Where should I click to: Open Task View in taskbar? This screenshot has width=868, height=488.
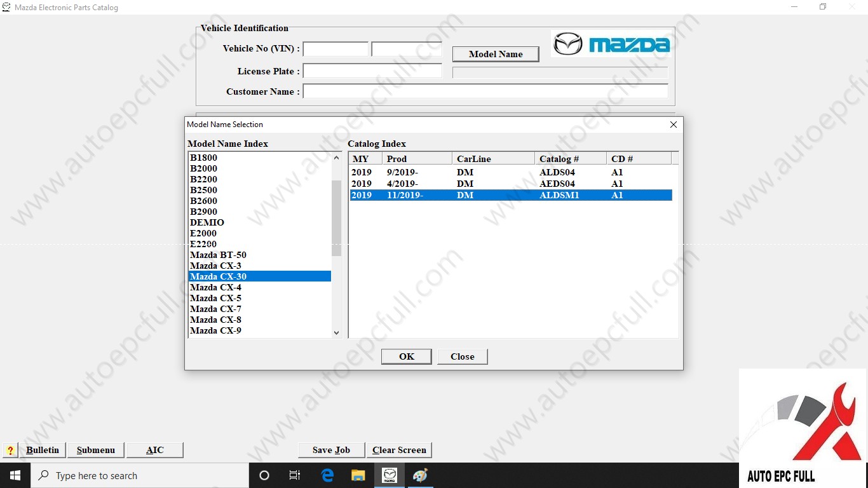[x=295, y=475]
